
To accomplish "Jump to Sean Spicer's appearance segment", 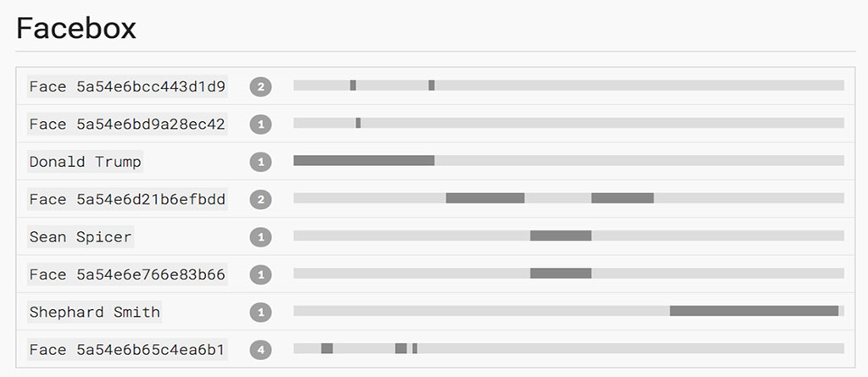I will (x=561, y=236).
